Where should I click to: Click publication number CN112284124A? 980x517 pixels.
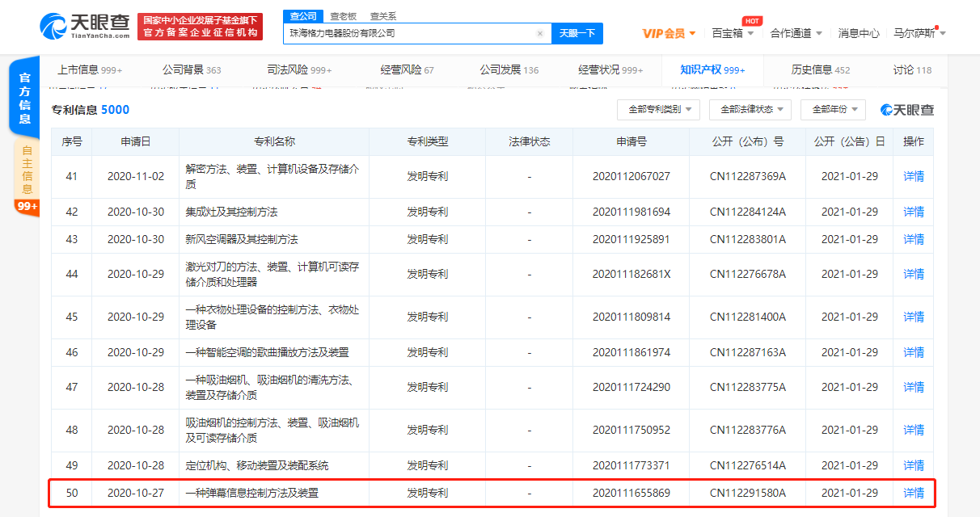(748, 212)
